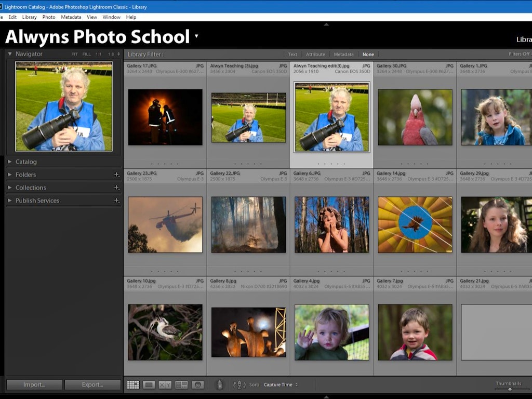Image resolution: width=532 pixels, height=399 pixels.
Task: Adjust the Thumbnails size slider
Action: (x=510, y=389)
